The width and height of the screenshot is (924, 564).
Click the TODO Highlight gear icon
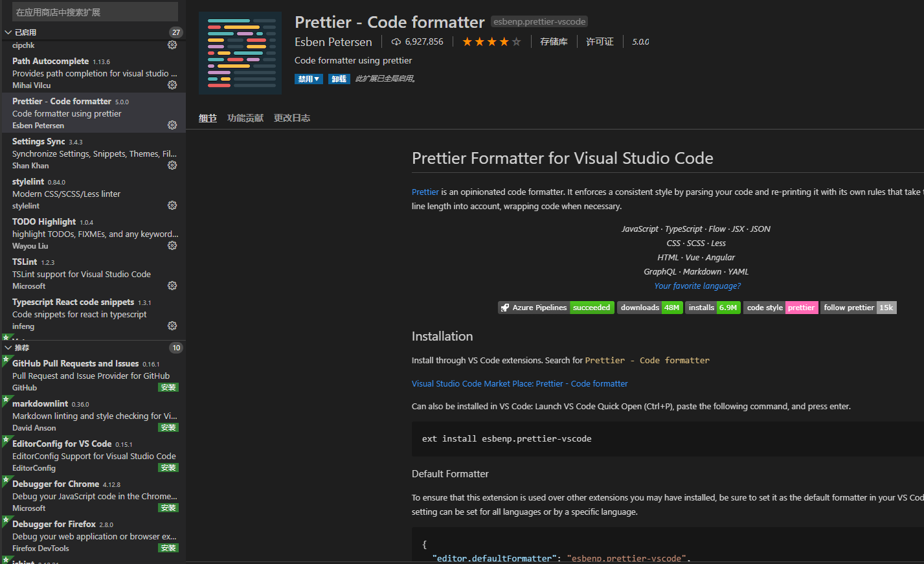click(172, 245)
